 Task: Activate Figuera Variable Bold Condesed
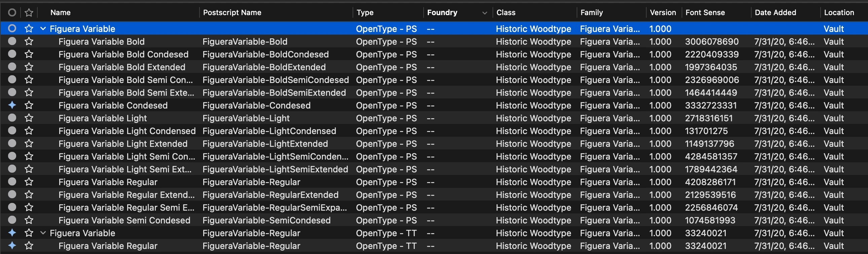(x=12, y=54)
